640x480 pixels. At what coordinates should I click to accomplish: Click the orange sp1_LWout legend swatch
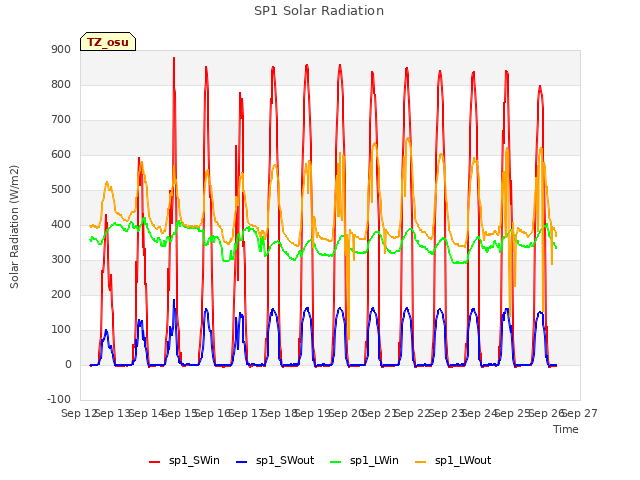point(420,462)
